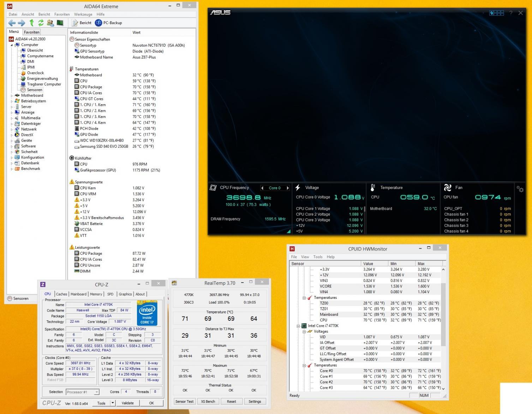Open View menu in HWMonitor
This screenshot has width=532, height=414.
tap(305, 257)
